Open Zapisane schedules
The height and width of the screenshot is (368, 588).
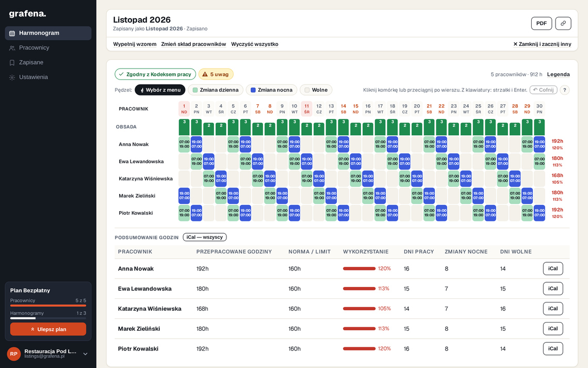[48, 62]
